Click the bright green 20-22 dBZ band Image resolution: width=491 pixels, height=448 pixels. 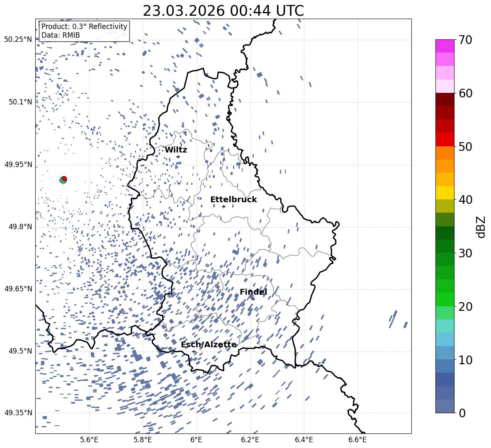[x=445, y=299]
